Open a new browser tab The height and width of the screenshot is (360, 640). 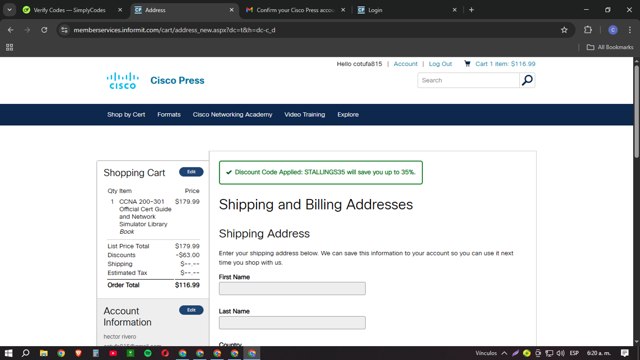471,10
